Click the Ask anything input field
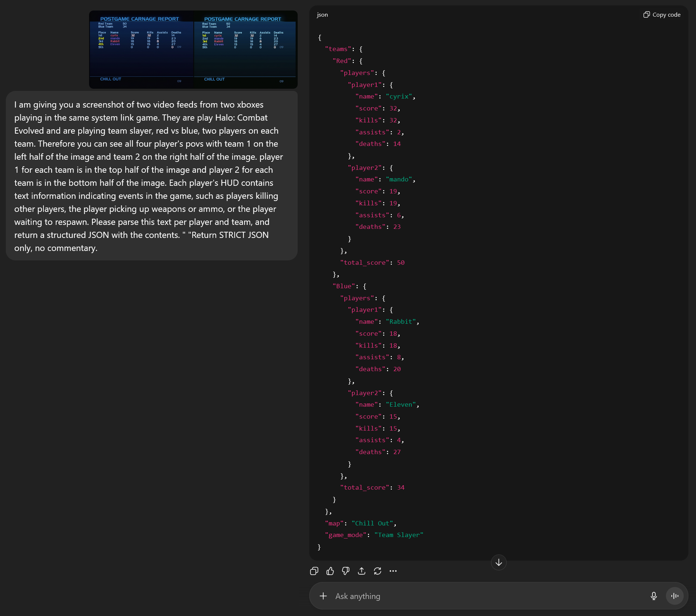The image size is (696, 616). point(471,596)
